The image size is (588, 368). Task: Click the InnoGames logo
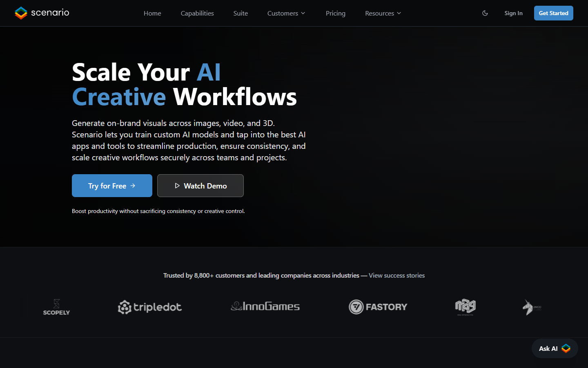click(265, 306)
